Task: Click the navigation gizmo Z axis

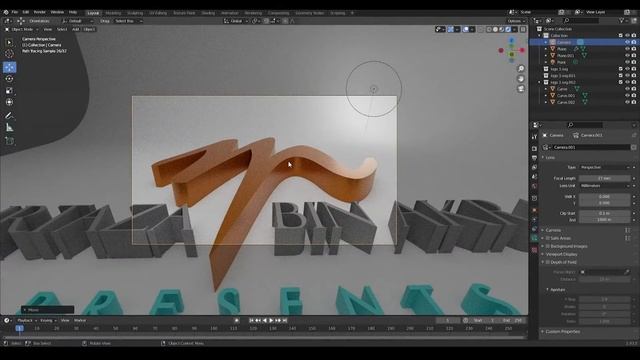Action: point(511,41)
